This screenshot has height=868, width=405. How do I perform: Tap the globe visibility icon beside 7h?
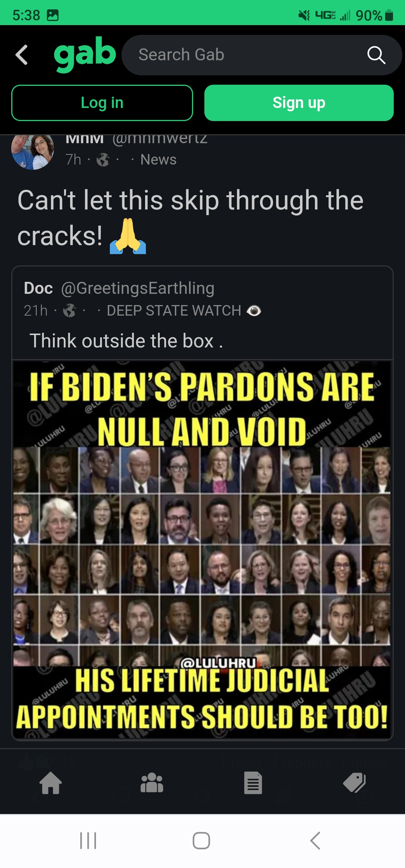103,160
